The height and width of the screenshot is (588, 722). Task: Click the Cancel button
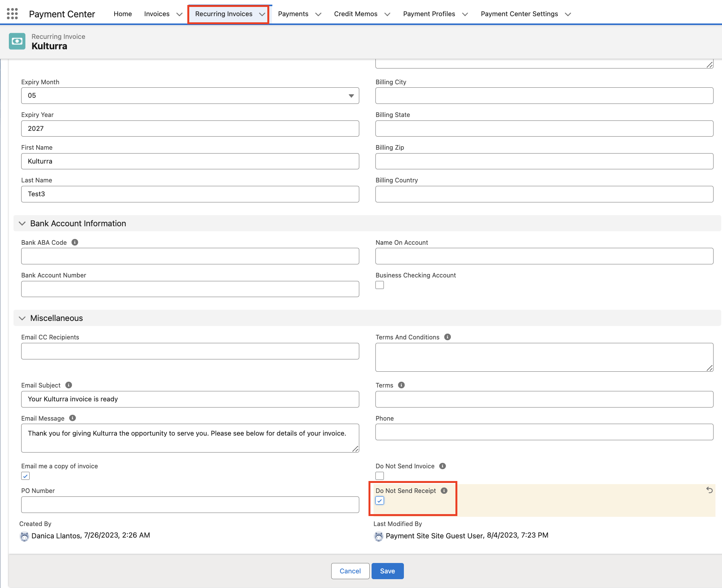point(350,571)
